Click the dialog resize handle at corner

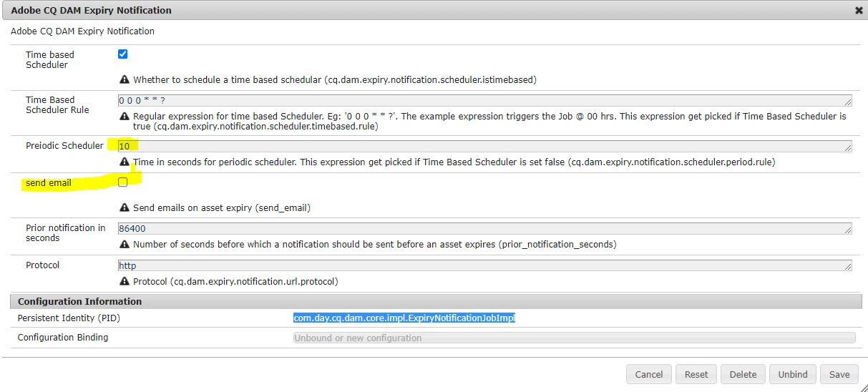(863, 387)
